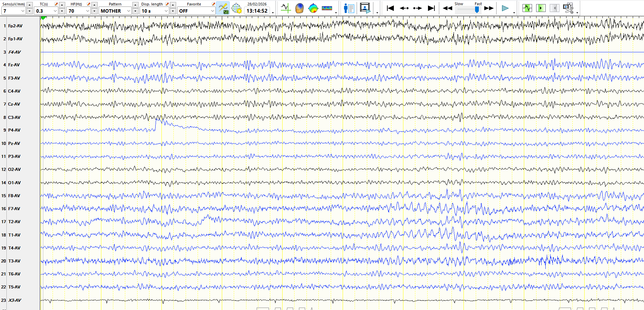The height and width of the screenshot is (310, 644).
Task: Open the topographic voltage map icon
Action: (x=313, y=8)
